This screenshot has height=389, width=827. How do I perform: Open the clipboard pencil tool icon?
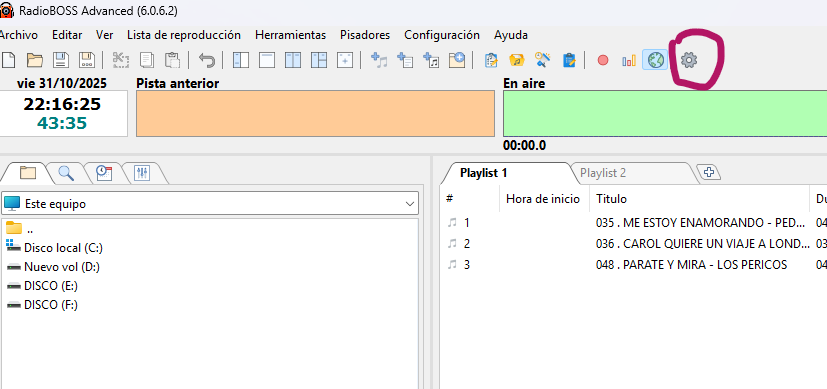(x=491, y=60)
